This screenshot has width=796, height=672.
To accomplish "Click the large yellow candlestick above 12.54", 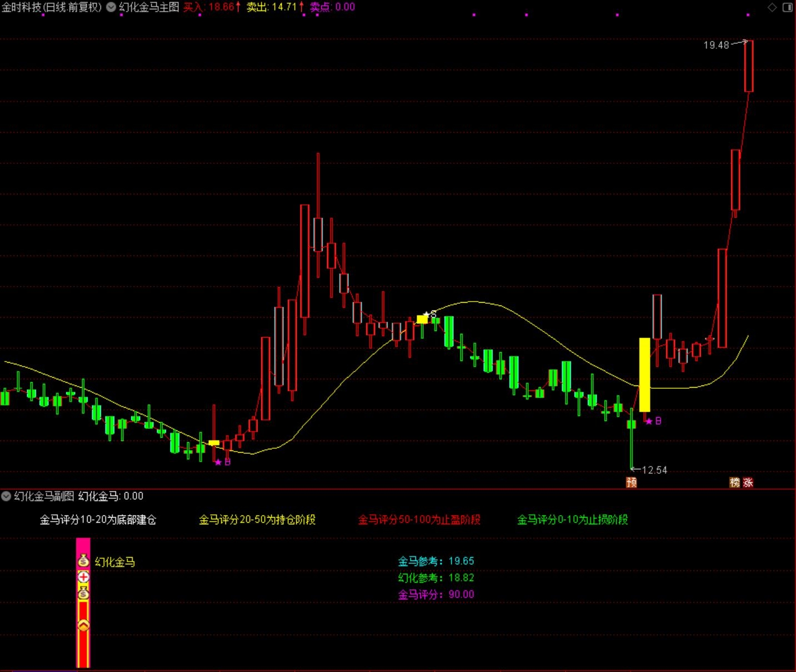I will tap(644, 375).
